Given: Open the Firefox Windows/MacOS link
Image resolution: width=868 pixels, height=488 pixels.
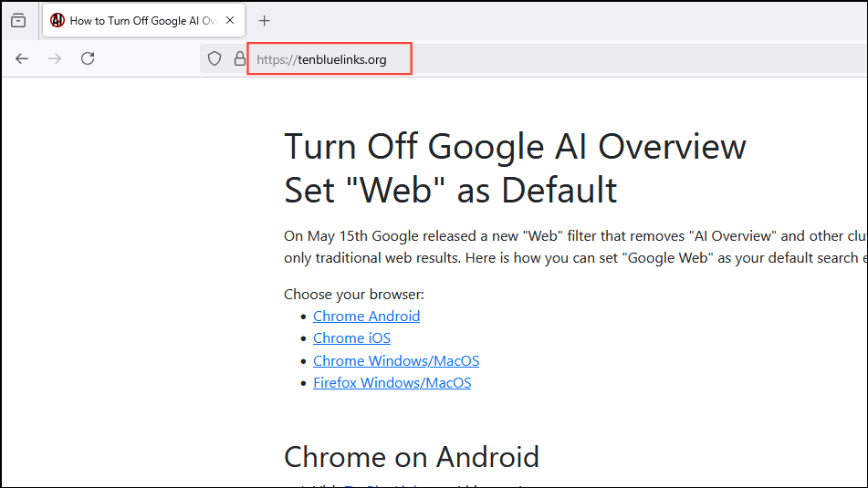Looking at the screenshot, I should pyautogui.click(x=392, y=383).
